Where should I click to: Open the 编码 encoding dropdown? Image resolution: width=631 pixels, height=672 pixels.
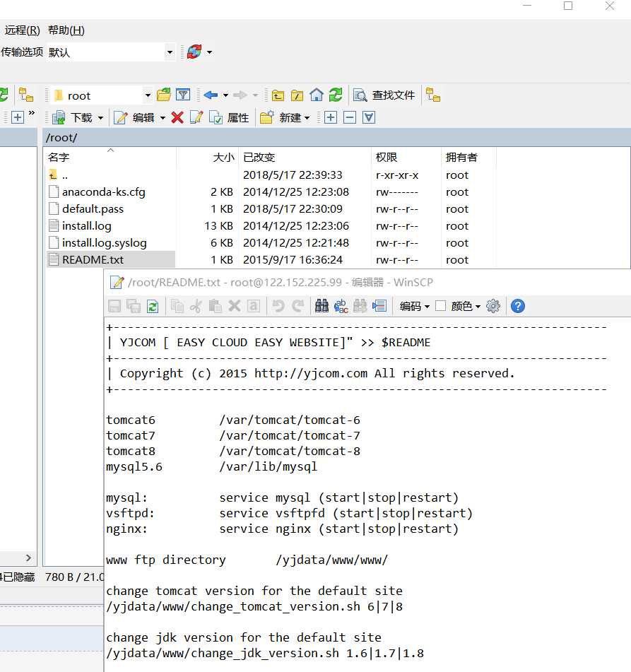coord(415,306)
